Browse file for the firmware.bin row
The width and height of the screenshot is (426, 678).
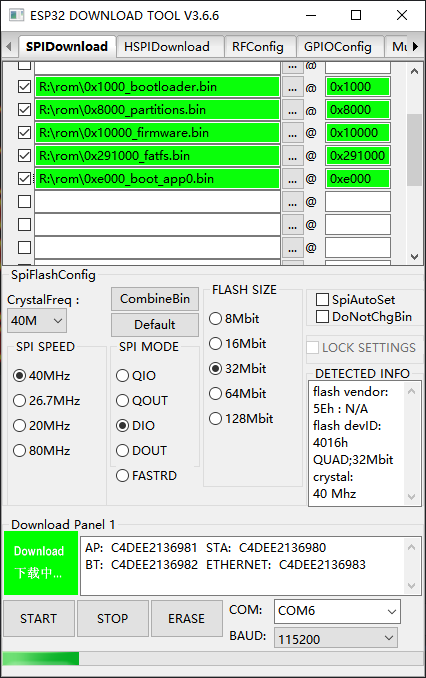coord(292,133)
